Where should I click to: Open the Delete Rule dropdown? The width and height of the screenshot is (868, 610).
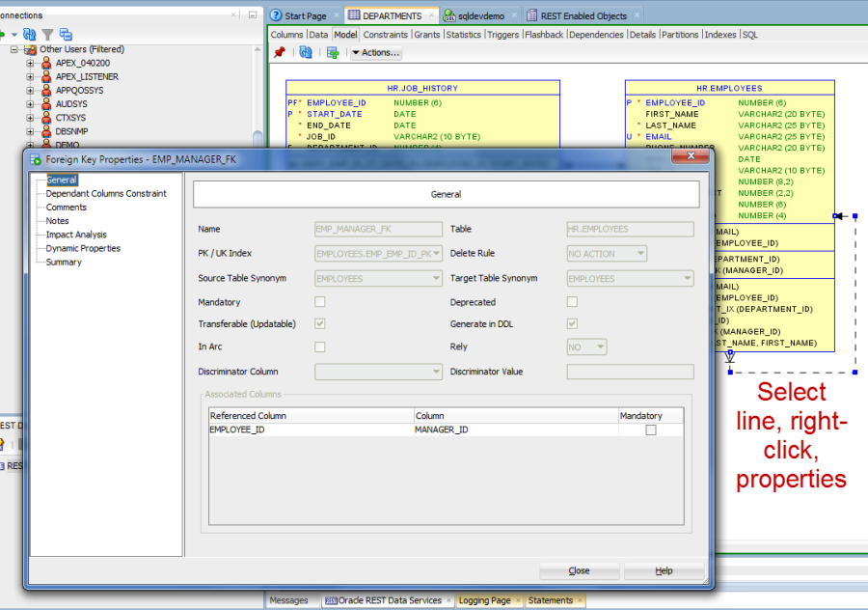click(606, 253)
